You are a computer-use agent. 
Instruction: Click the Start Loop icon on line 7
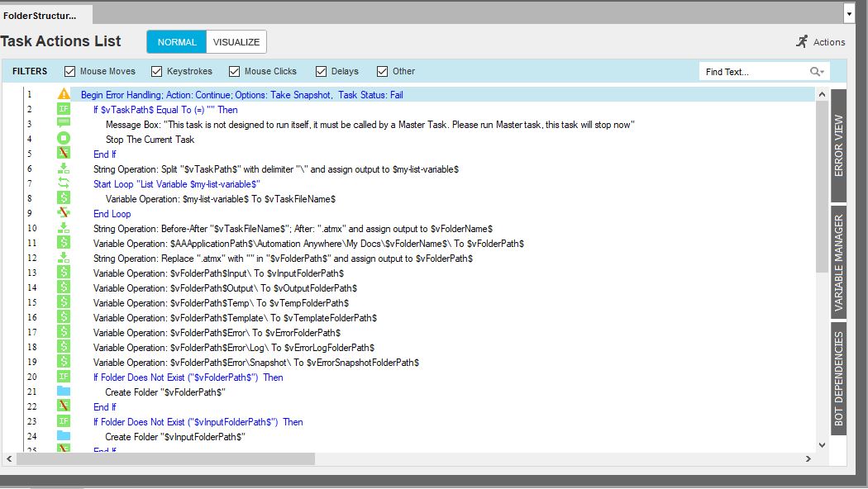64,184
